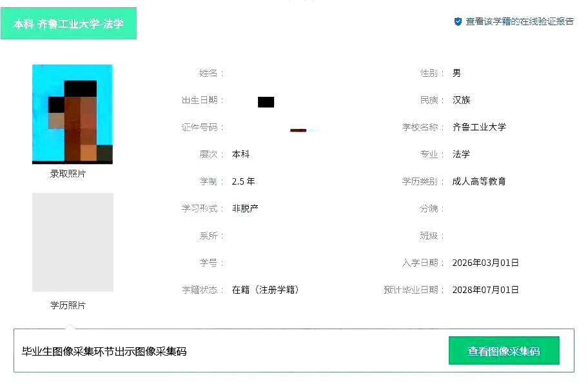
Task: Click the redacted 出生日期 birth date value
Action: (x=266, y=101)
